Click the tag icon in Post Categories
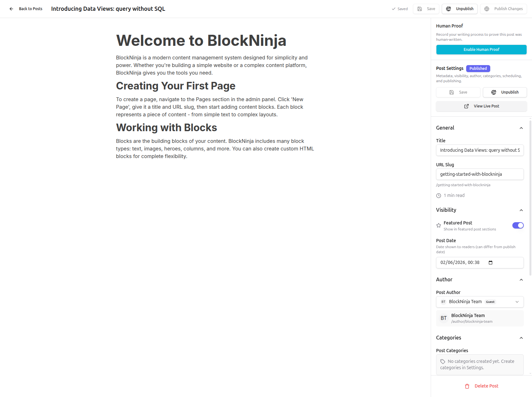Image resolution: width=532 pixels, height=397 pixels. pos(443,362)
